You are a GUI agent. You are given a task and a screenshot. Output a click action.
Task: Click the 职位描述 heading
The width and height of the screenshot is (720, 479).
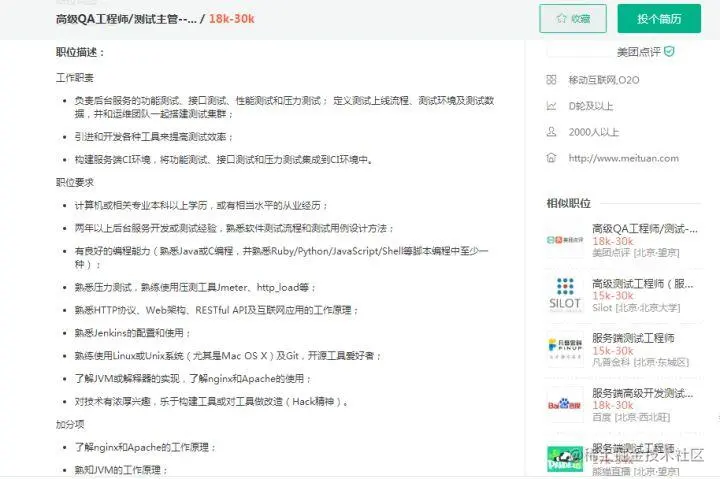(x=80, y=52)
